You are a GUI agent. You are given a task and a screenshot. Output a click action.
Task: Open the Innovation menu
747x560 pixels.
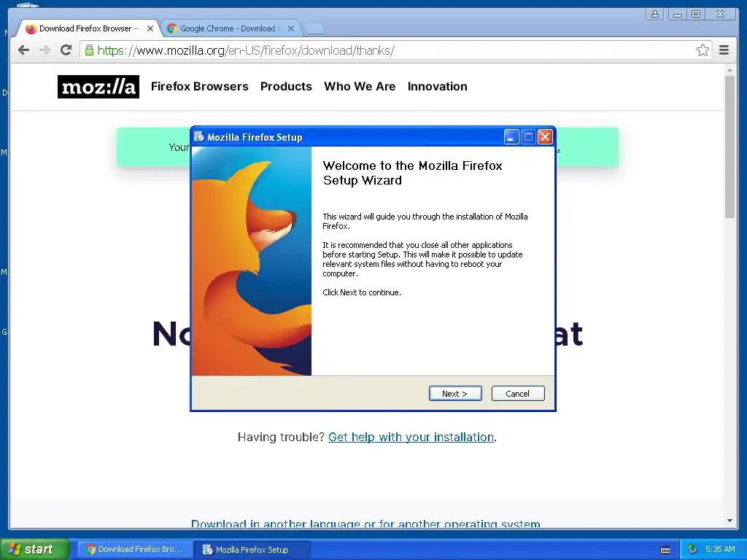438,86
